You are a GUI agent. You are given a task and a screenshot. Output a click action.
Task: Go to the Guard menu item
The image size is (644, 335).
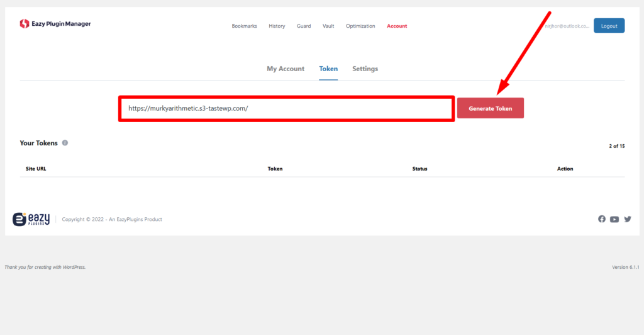pyautogui.click(x=304, y=26)
